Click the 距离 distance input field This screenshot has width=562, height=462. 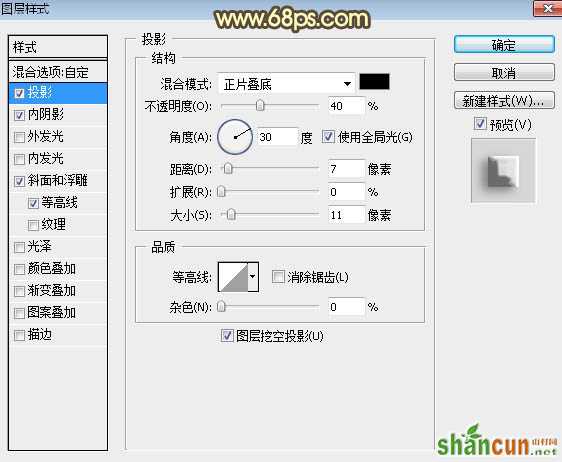coord(346,169)
